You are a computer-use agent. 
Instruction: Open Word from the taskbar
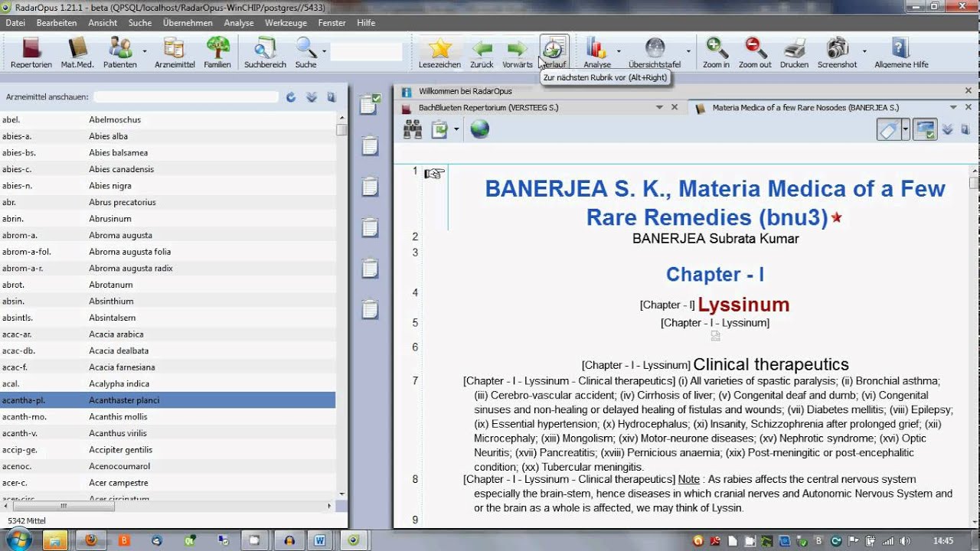(320, 540)
